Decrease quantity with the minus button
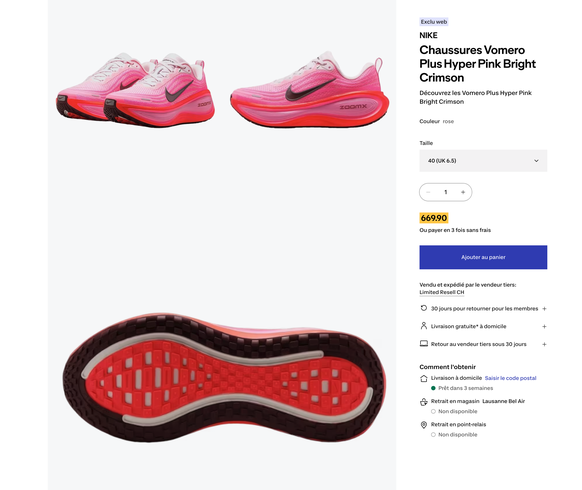582x490 pixels. pos(428,192)
